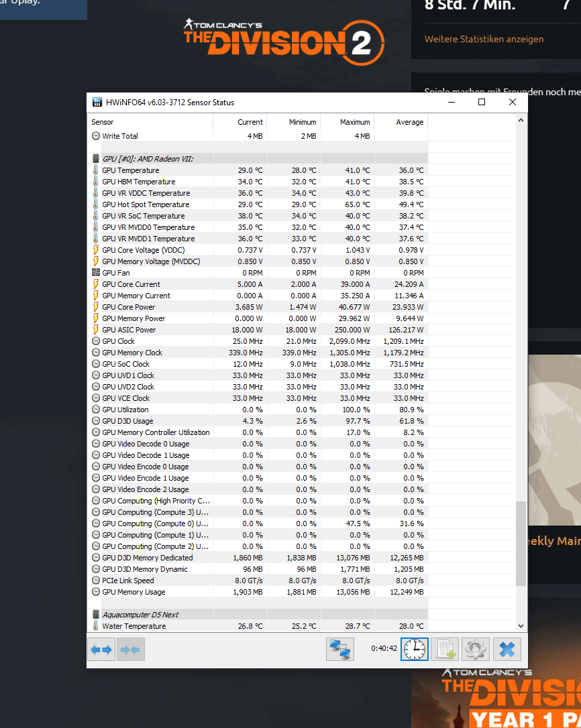Select the 'GPU Video Encode 2 Usage' row

[x=258, y=489]
